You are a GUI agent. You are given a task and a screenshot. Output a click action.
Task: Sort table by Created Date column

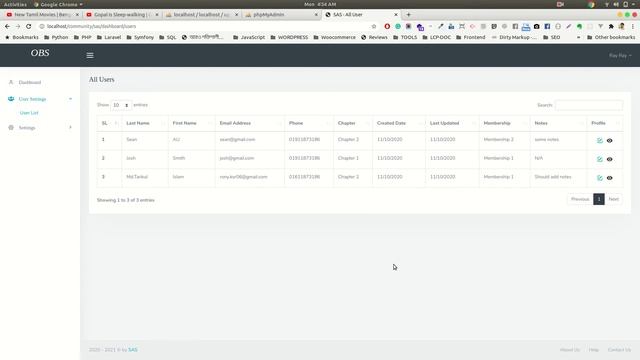[399, 123]
